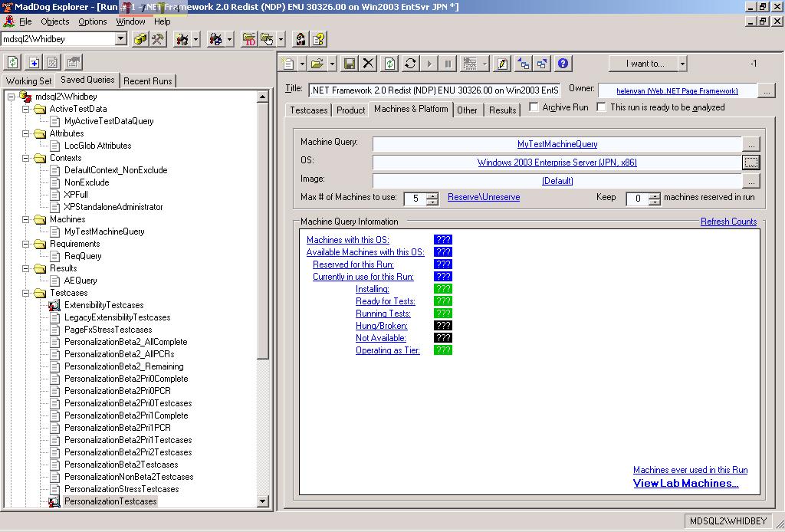Check 'This run is ready to be analyzed'

point(601,107)
